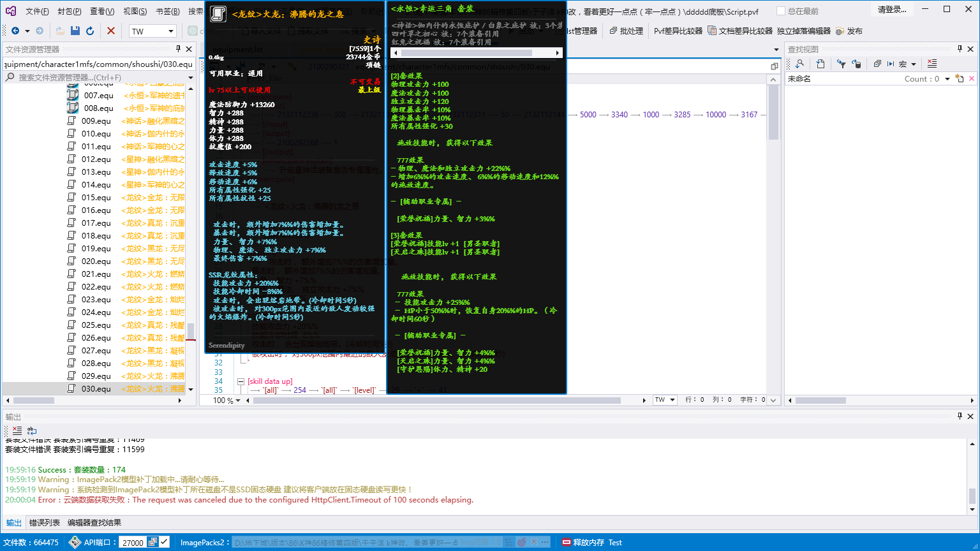The width and height of the screenshot is (980, 551).
Task: Toggle the 总在最前 checkbox
Action: point(781,11)
